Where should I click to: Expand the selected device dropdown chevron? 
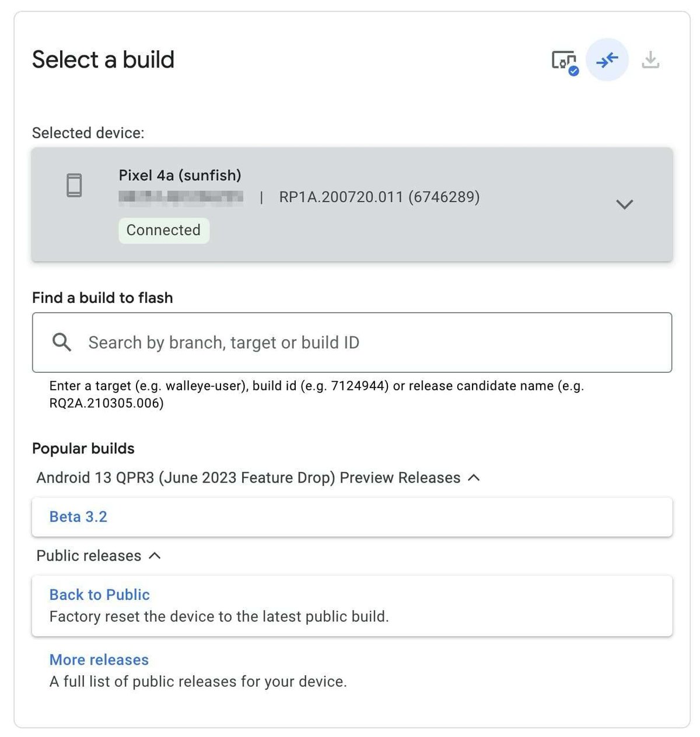[624, 204]
